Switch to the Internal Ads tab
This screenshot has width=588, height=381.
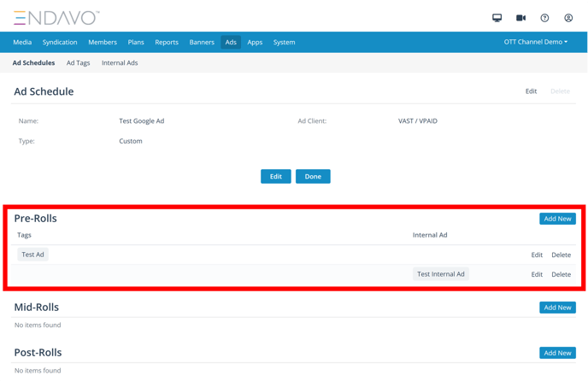[120, 63]
